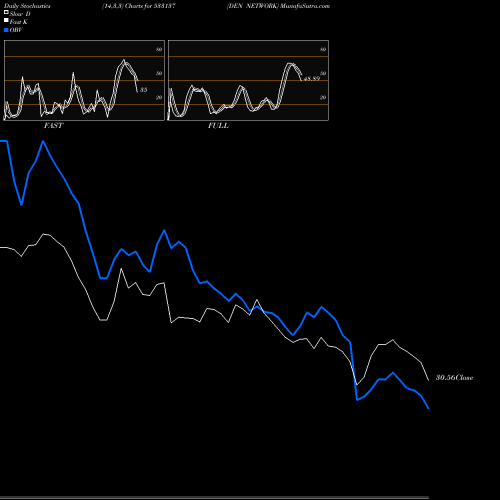Click the '20' axis label in FULL chart
Viewport: 500px width, 500px height.
click(323, 97)
